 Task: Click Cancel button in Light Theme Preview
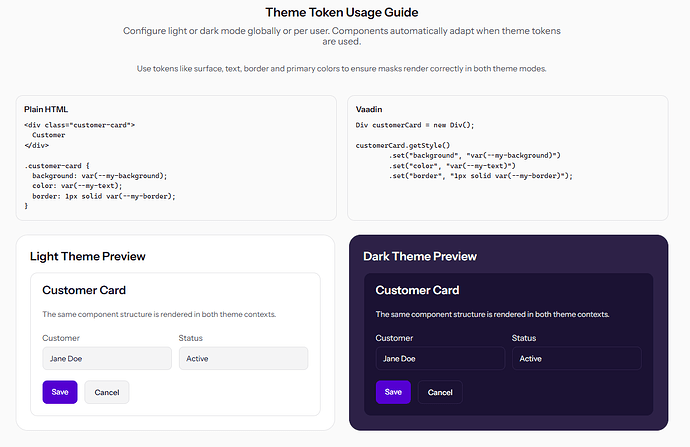click(x=107, y=392)
